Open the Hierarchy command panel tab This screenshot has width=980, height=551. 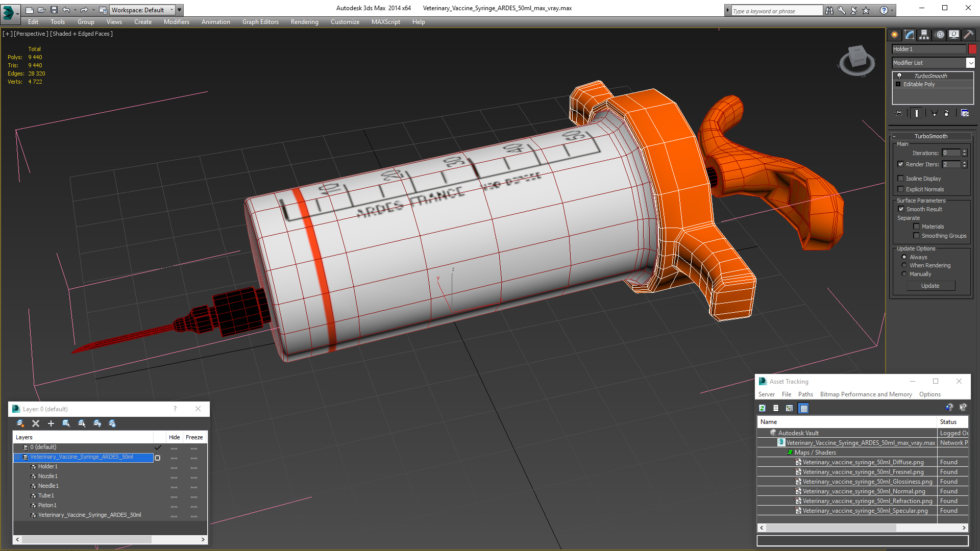tap(924, 35)
